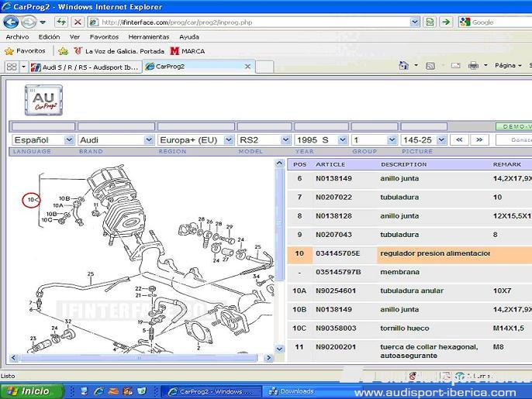Open the RS2 model dropdown

pos(264,139)
